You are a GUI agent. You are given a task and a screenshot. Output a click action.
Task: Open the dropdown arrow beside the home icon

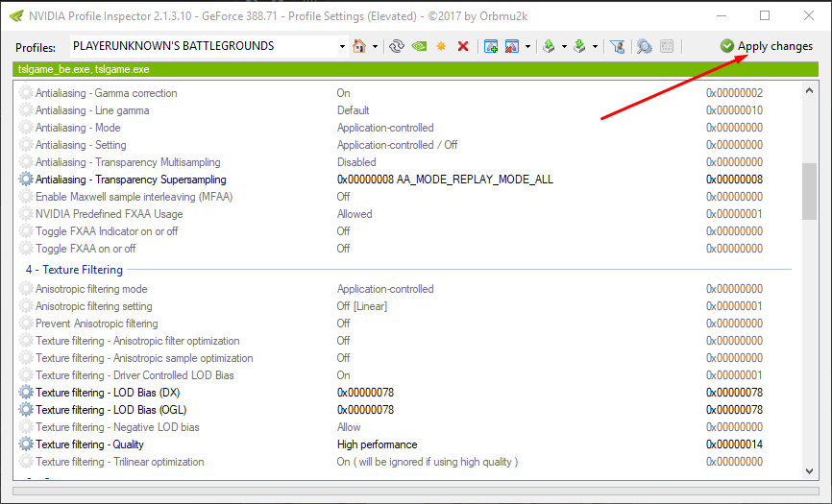tap(375, 46)
